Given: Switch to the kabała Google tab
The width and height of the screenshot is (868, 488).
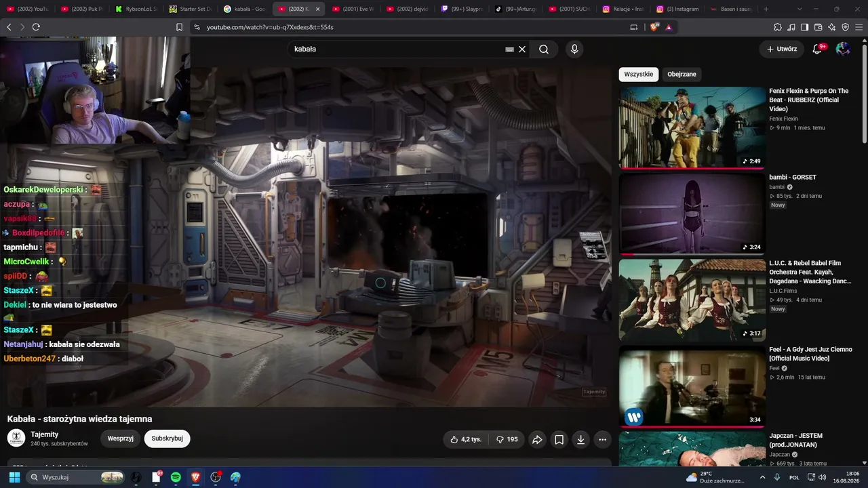Looking at the screenshot, I should point(245,9).
